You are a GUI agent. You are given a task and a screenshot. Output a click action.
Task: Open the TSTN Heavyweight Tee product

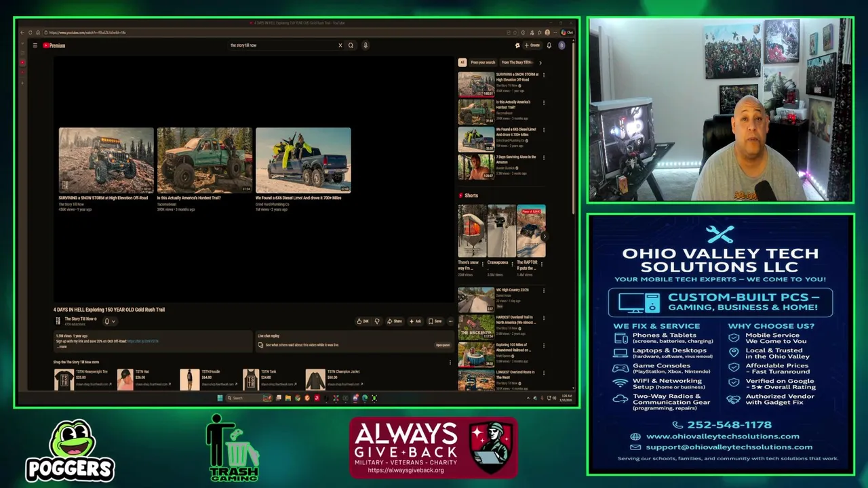83,379
